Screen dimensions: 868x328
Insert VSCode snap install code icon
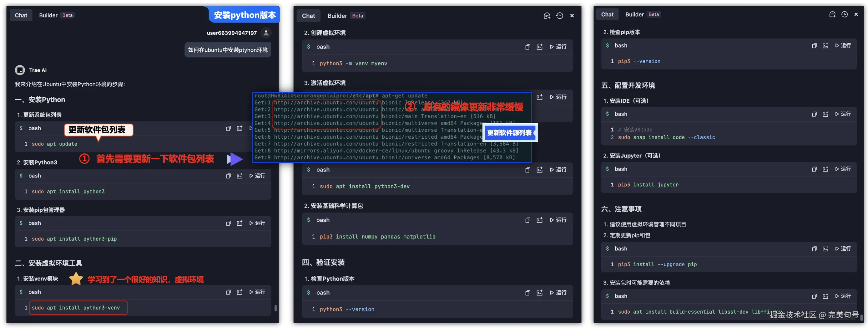click(x=825, y=115)
